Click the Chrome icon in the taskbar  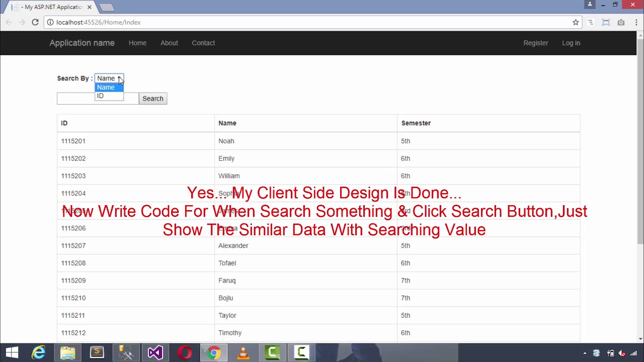214,352
